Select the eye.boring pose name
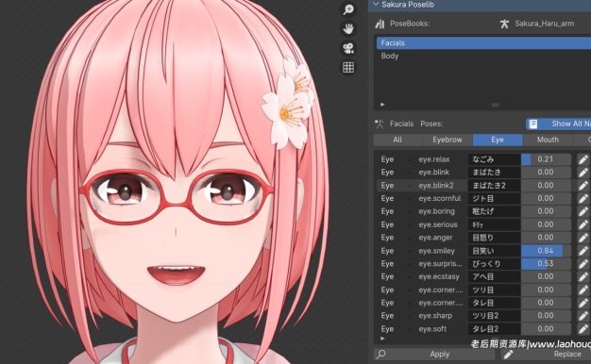 click(436, 211)
